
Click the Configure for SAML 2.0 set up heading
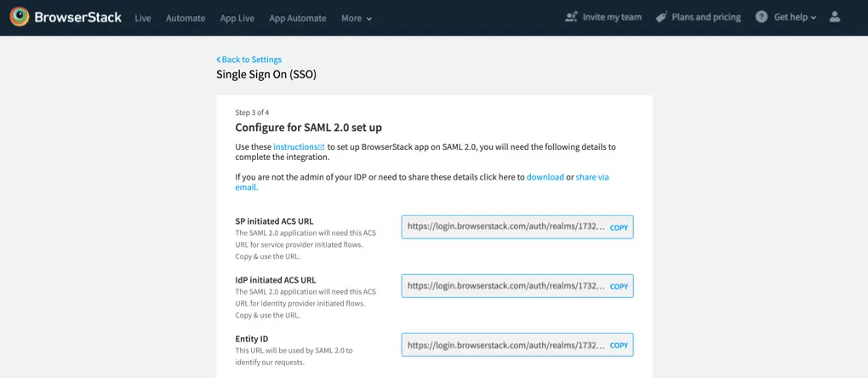coord(308,128)
